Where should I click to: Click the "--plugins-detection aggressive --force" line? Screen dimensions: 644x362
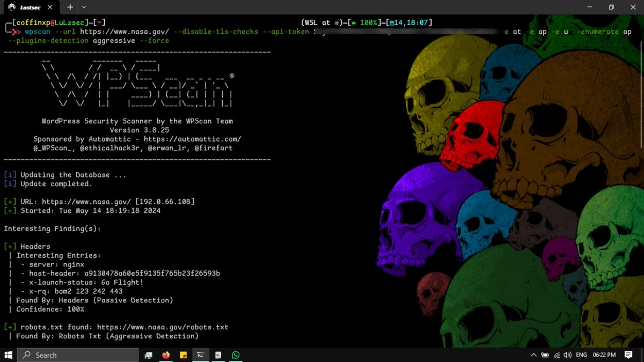89,41
